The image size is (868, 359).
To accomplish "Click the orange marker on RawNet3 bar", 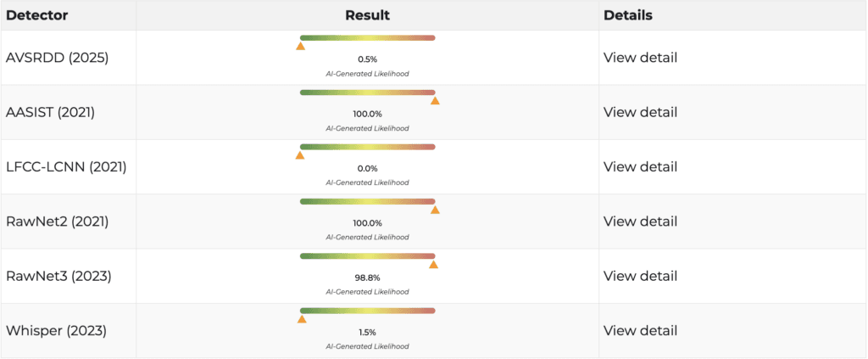I will coord(433,264).
